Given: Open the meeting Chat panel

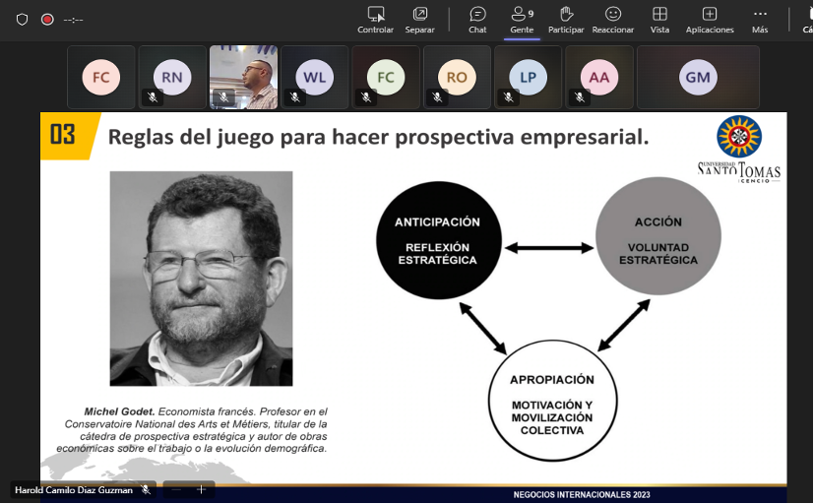Looking at the screenshot, I should click(477, 15).
